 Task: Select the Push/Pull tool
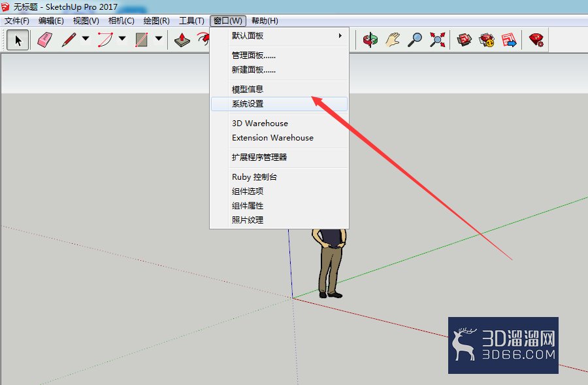(182, 39)
